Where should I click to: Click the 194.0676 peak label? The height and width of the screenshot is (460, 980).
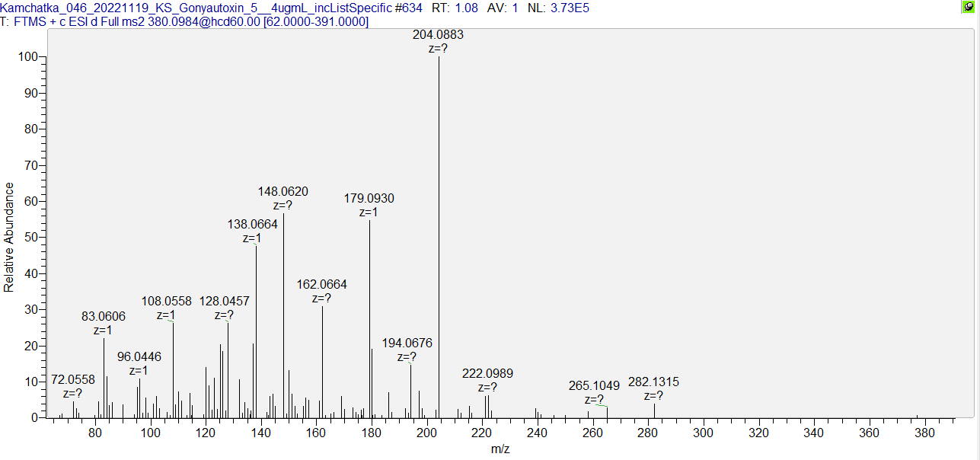407,343
